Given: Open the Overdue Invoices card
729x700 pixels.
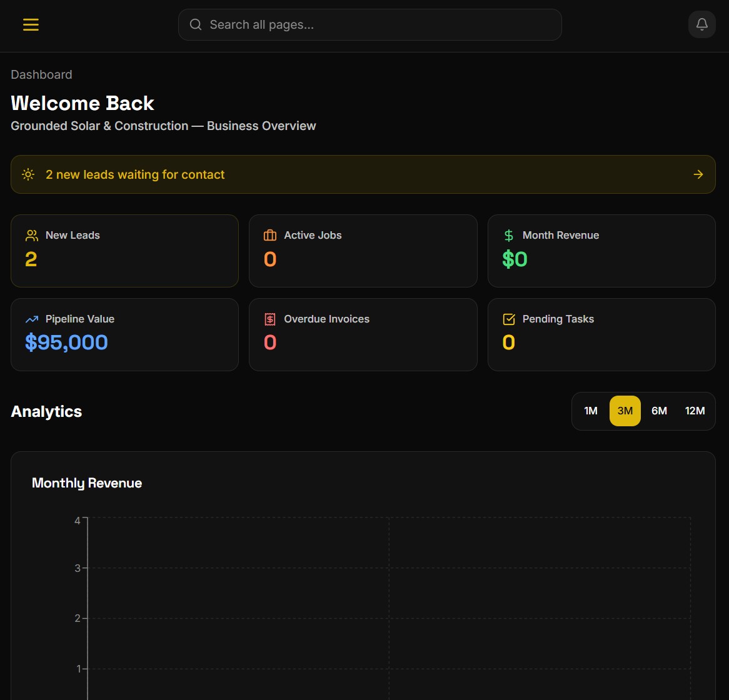Looking at the screenshot, I should coord(363,334).
